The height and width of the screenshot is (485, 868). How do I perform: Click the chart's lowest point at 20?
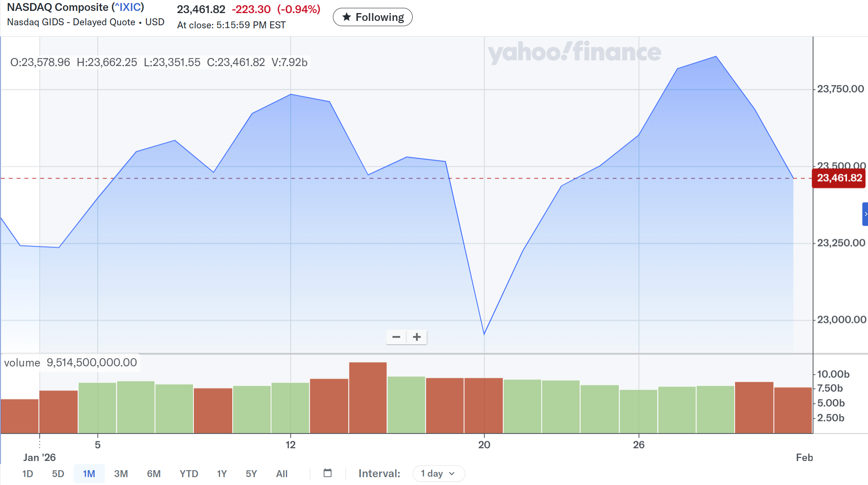(484, 334)
